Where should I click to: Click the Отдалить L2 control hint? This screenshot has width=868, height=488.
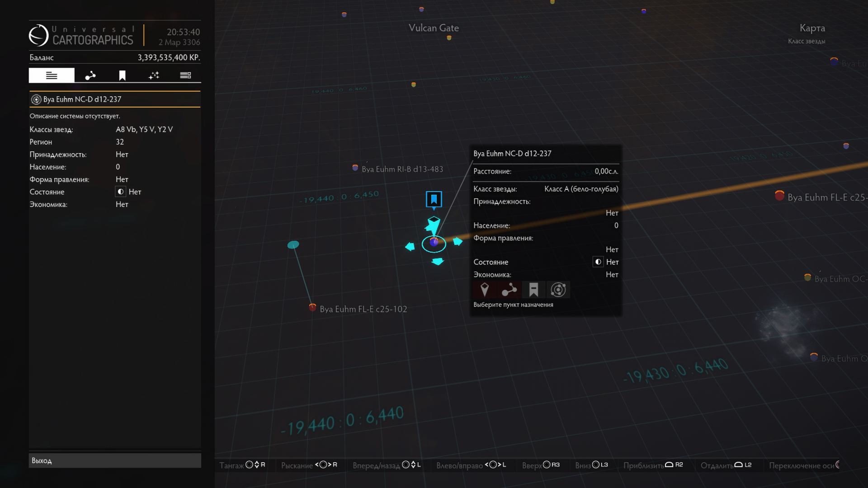point(726,465)
